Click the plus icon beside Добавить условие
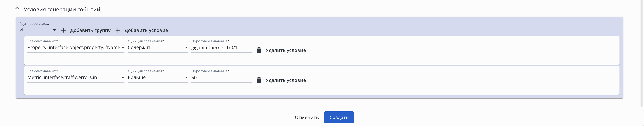644x126 pixels. click(x=118, y=30)
